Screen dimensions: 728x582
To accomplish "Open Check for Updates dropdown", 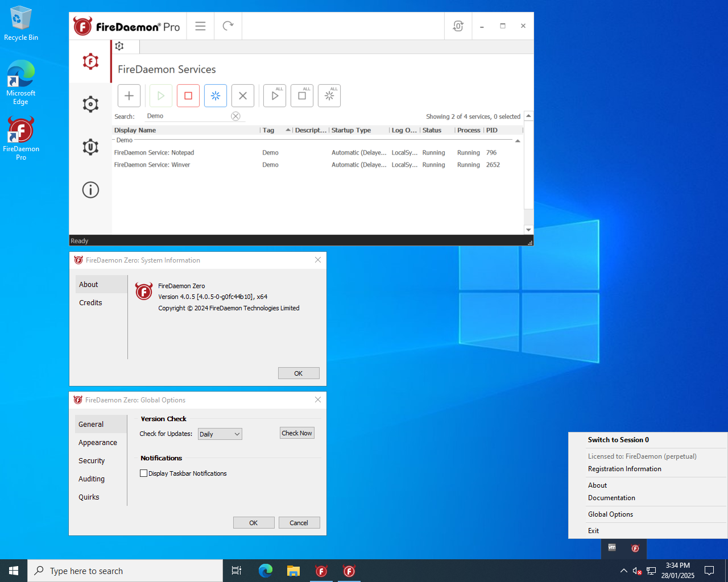I will [220, 434].
